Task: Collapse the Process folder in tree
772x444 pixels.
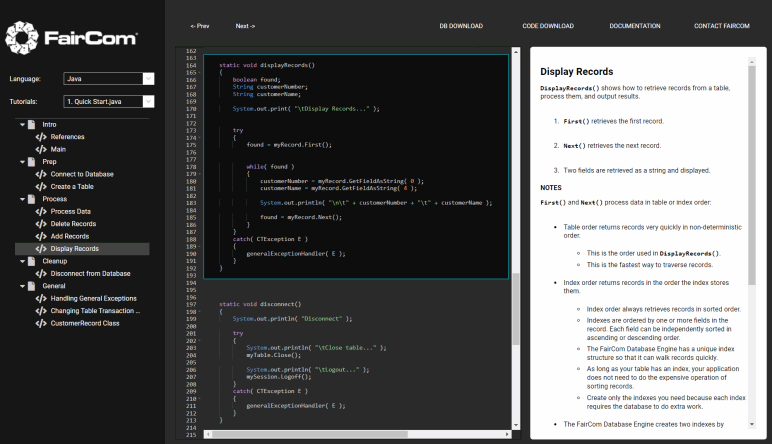Action: coord(21,199)
